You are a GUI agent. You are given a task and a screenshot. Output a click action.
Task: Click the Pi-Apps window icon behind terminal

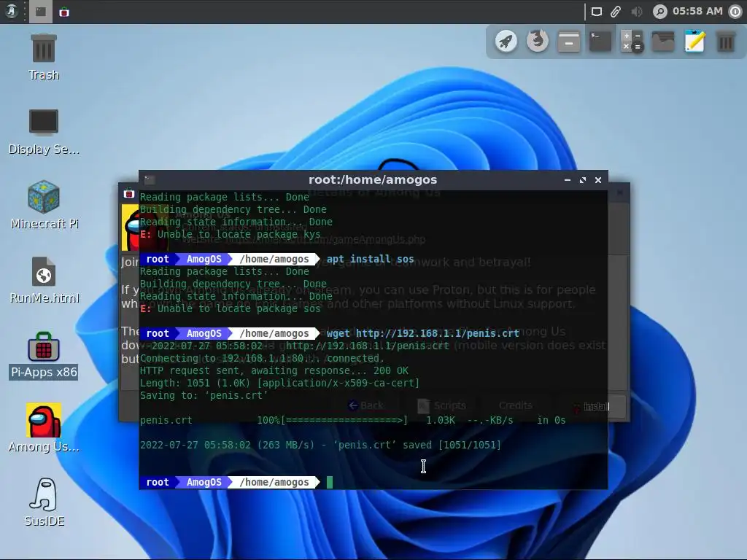click(128, 193)
